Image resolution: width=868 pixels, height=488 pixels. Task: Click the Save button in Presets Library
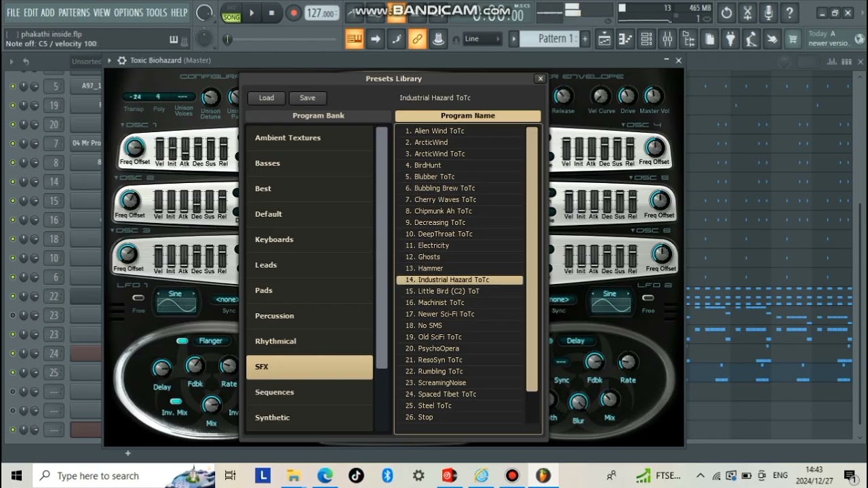[x=307, y=98]
